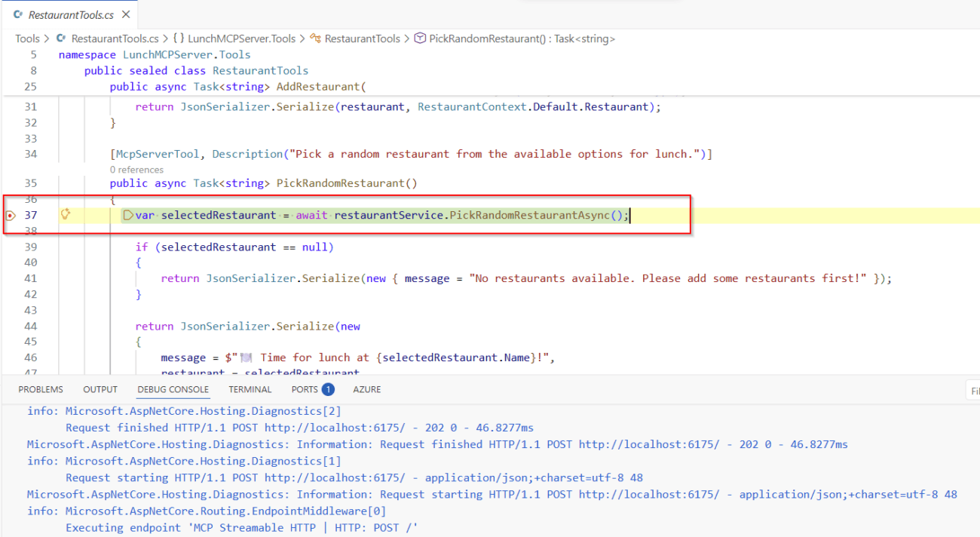Expand the LunchMCPServer.Tools breadcrumb dropdown

[241, 38]
